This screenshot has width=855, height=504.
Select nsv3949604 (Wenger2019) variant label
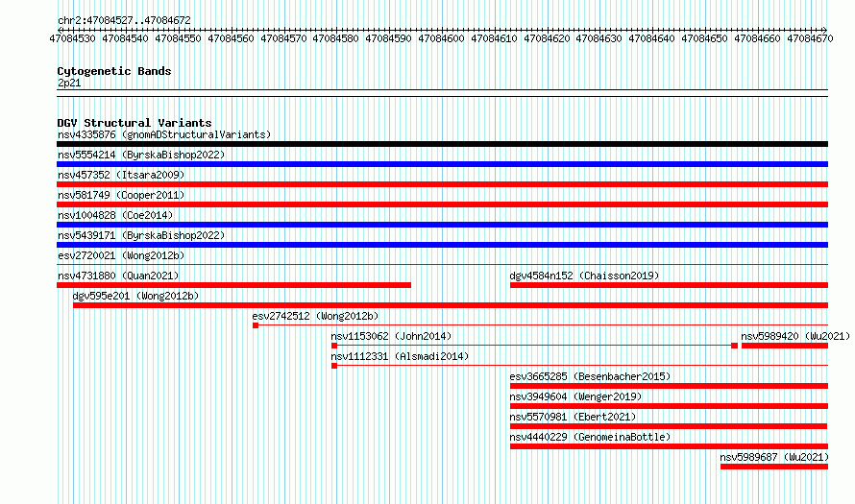point(575,396)
